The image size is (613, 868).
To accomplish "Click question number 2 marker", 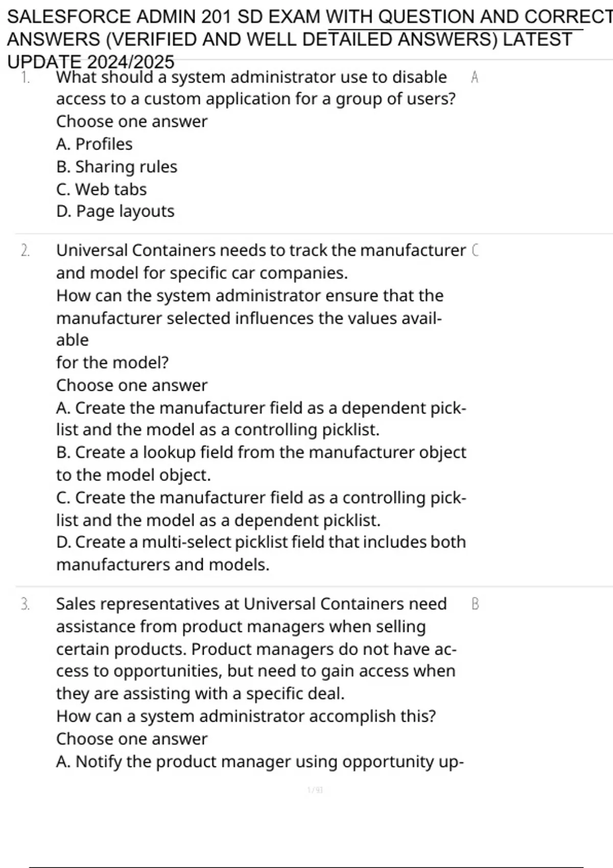I will tap(25, 251).
